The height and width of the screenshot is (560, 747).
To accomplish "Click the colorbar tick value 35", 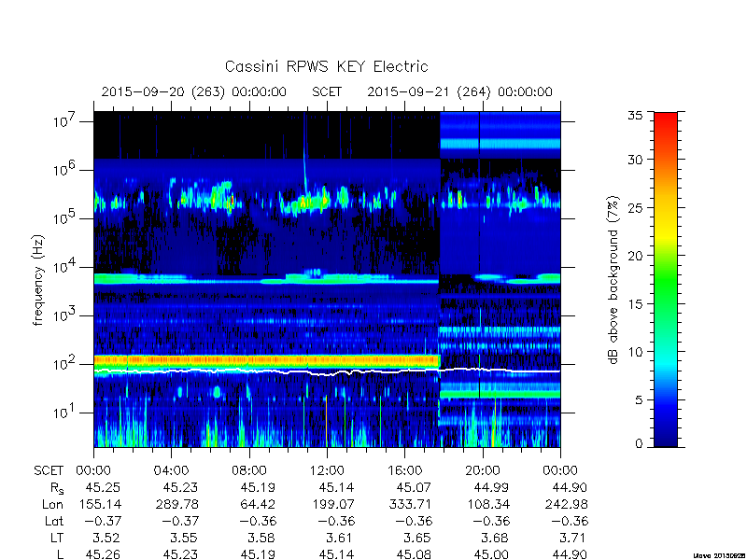I will point(636,115).
